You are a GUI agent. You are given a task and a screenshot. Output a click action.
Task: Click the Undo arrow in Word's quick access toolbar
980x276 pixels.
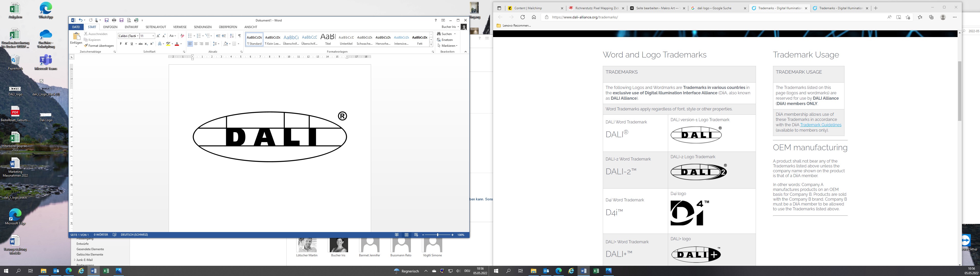(80, 20)
